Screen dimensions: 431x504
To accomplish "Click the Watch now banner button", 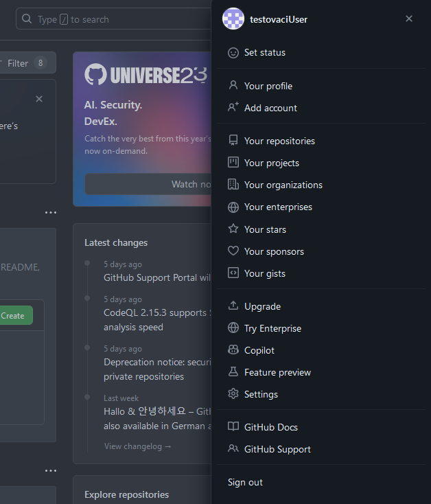I will click(x=148, y=184).
